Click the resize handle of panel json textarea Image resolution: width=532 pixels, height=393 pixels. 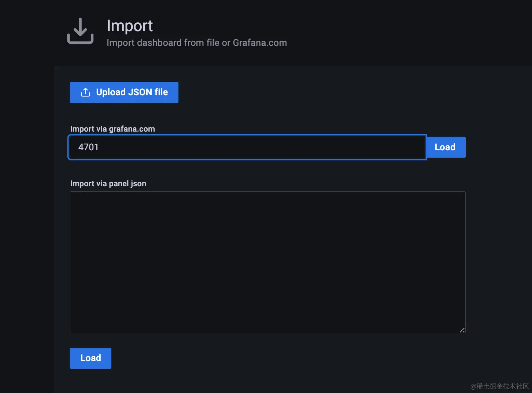click(x=462, y=330)
